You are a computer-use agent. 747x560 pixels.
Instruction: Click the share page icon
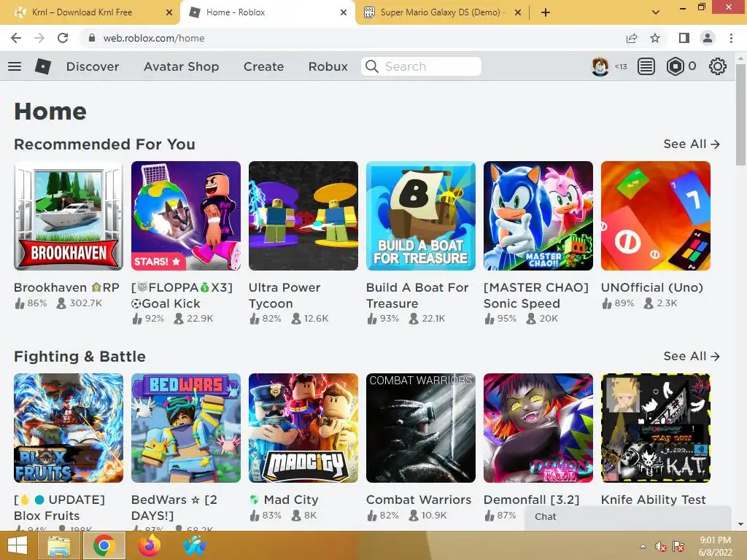(x=632, y=38)
